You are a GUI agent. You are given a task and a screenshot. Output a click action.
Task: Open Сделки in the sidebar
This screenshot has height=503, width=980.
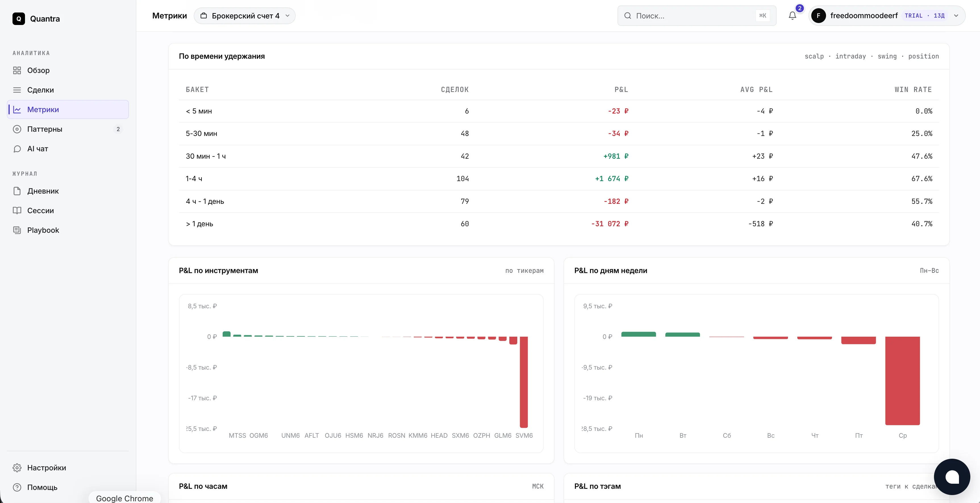click(68, 90)
